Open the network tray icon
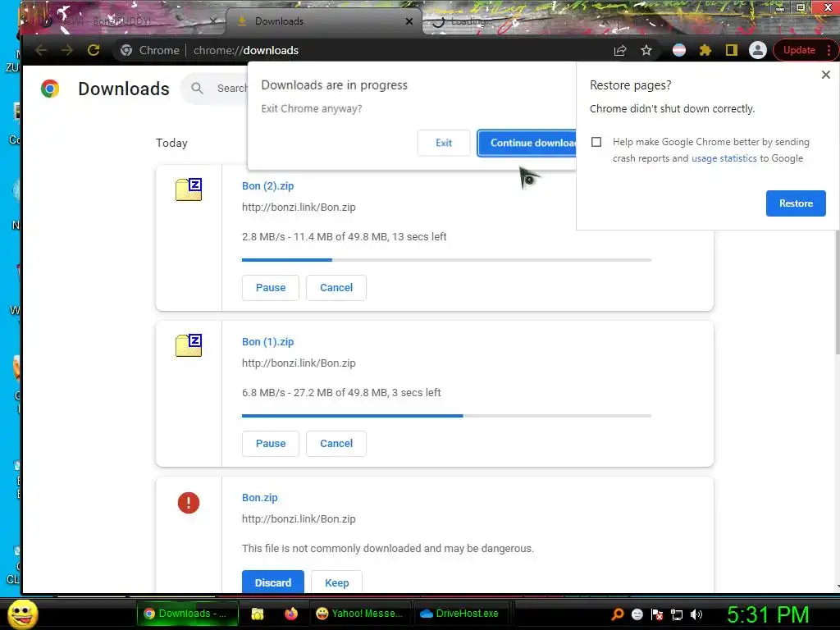Image resolution: width=840 pixels, height=630 pixels. (677, 614)
